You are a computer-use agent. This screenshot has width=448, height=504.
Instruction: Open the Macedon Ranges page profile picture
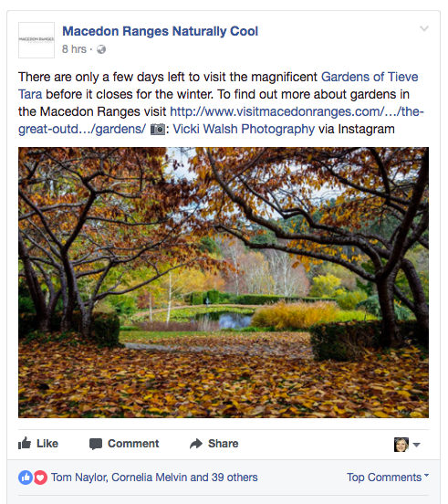pyautogui.click(x=36, y=40)
